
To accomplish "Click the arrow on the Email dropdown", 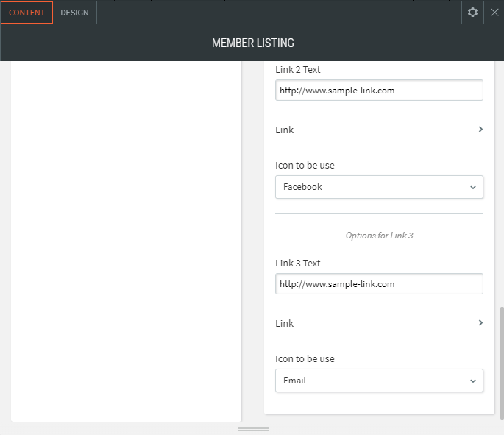I will (473, 381).
